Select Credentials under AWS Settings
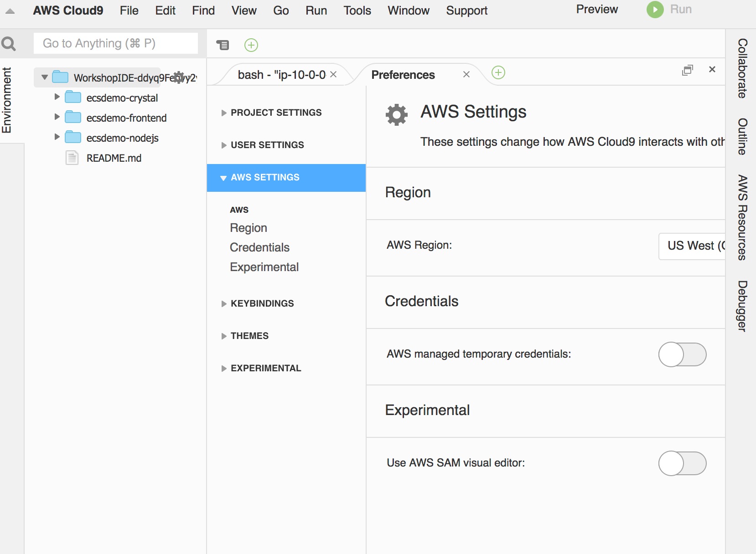This screenshot has height=554, width=756. [259, 247]
